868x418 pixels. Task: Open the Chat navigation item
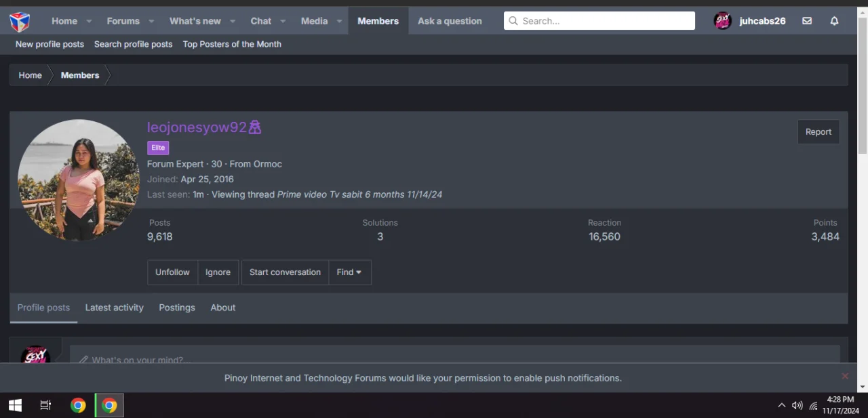261,21
